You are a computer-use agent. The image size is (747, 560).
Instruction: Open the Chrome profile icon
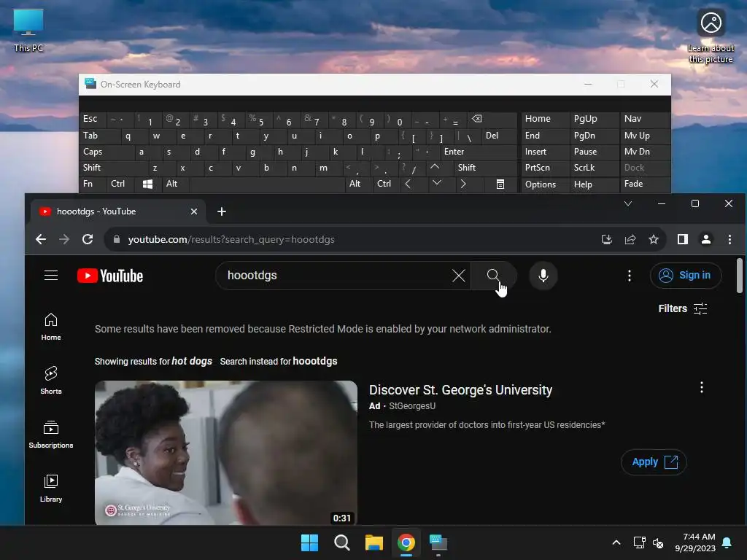(x=706, y=239)
